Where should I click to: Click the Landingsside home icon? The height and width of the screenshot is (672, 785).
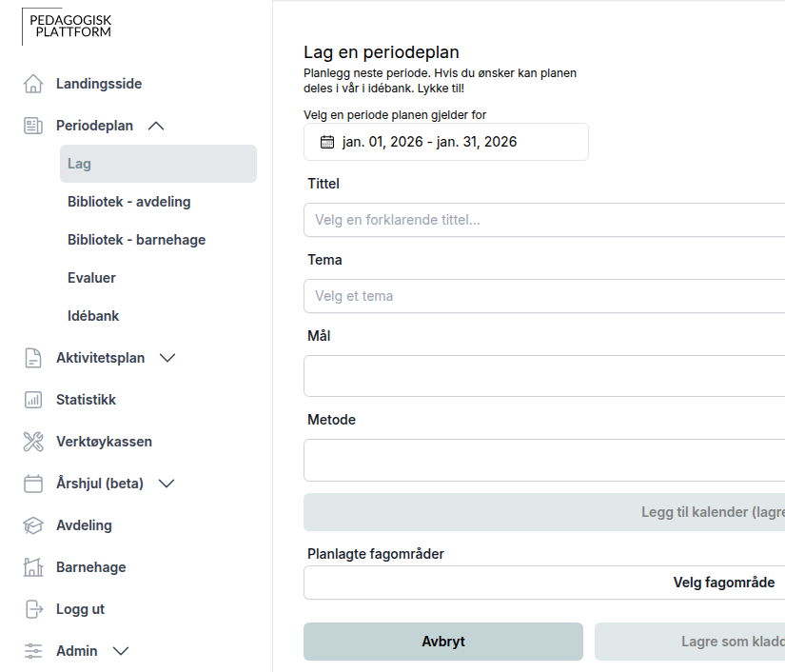pyautogui.click(x=33, y=84)
